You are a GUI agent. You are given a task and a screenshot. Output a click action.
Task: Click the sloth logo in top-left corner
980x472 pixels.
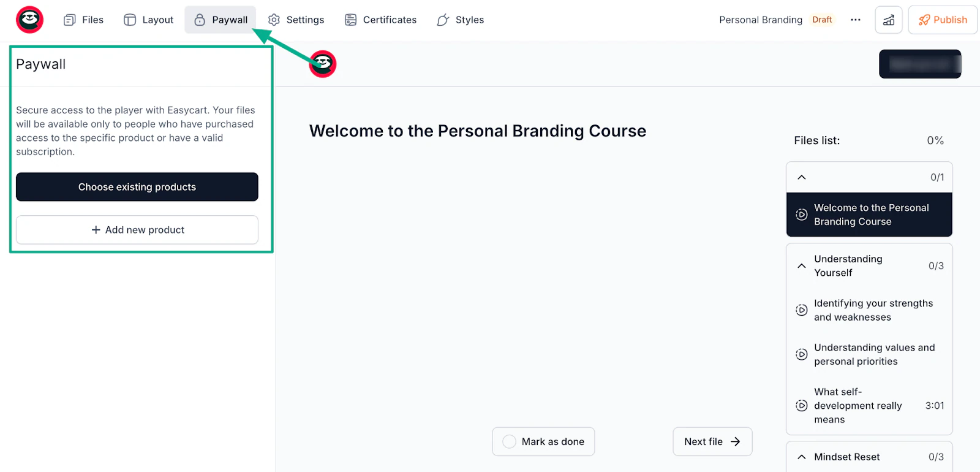coord(29,20)
